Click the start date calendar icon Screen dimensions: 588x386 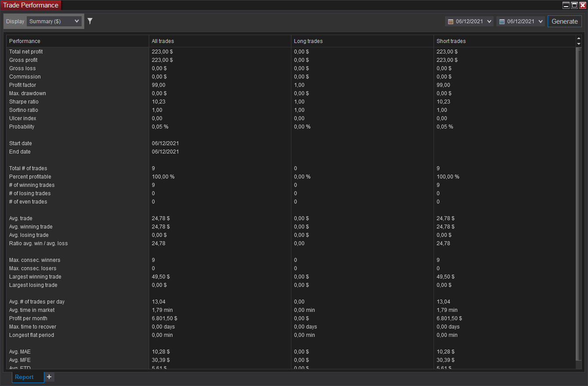451,21
